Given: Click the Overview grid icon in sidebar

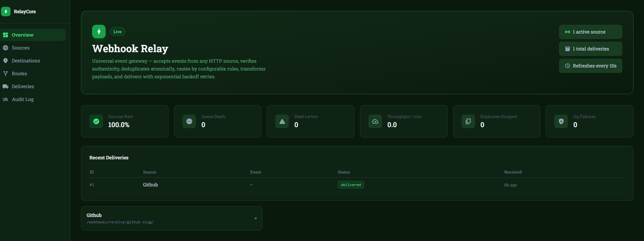Looking at the screenshot, I should 5,35.
